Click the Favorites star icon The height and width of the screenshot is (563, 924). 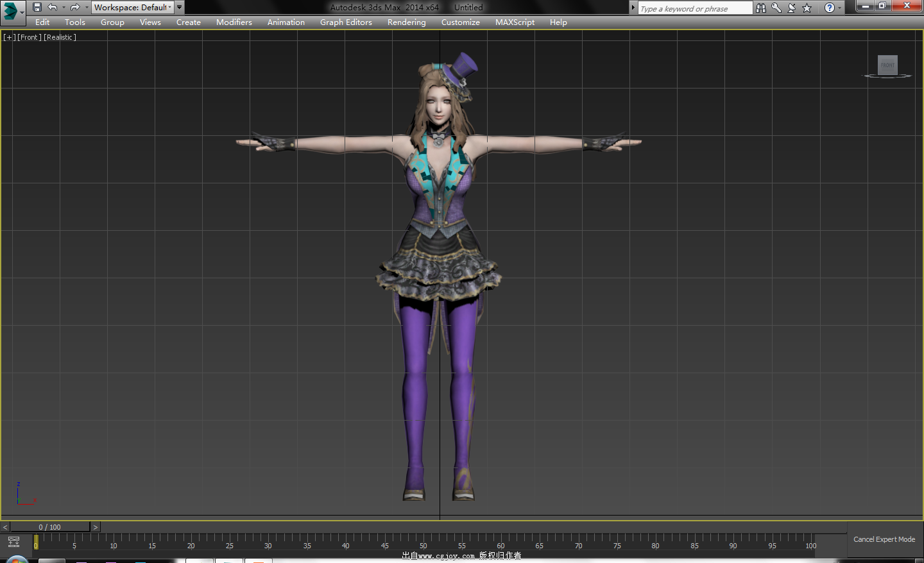pos(807,8)
